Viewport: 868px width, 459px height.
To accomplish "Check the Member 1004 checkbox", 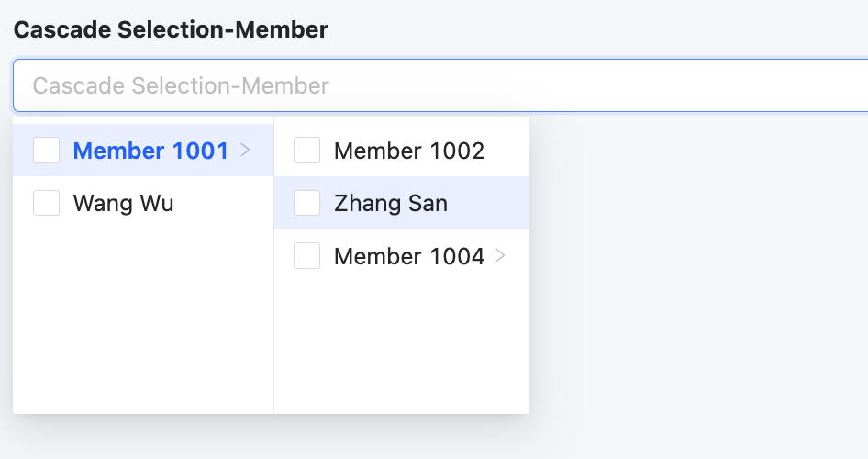I will [307, 256].
